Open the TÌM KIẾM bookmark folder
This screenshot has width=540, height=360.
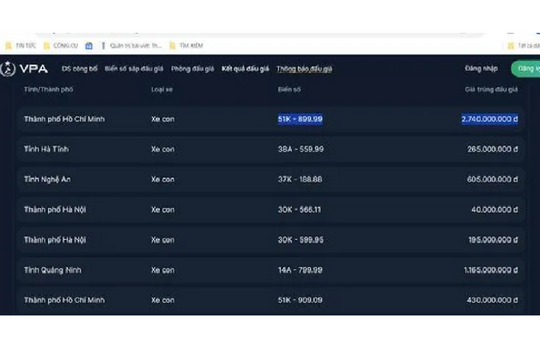pyautogui.click(x=186, y=45)
